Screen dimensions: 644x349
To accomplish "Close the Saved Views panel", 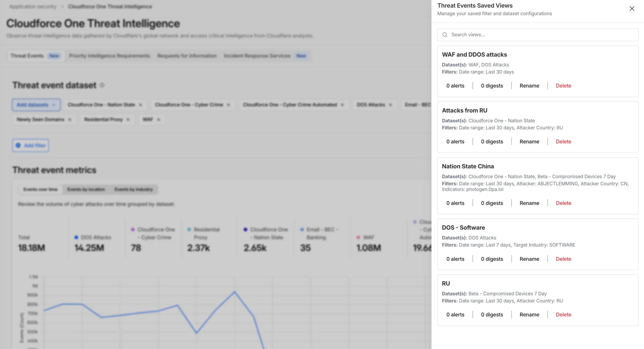I will 632,9.
